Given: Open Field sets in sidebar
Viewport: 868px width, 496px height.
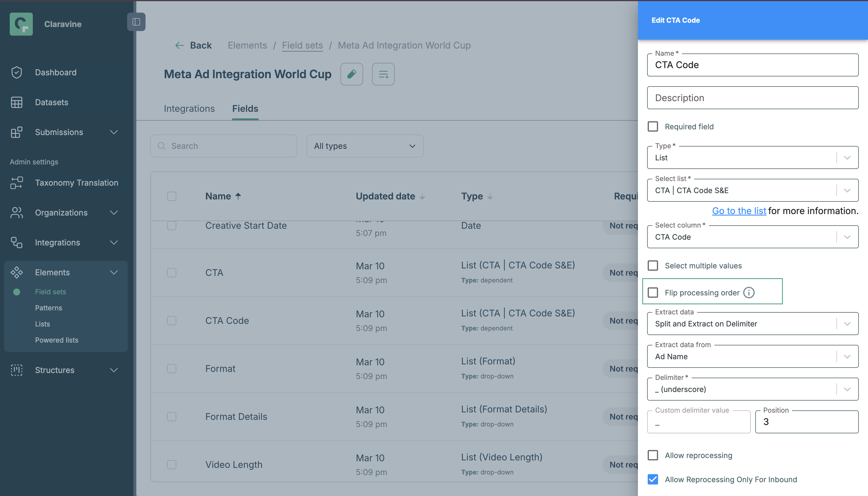Looking at the screenshot, I should (50, 292).
